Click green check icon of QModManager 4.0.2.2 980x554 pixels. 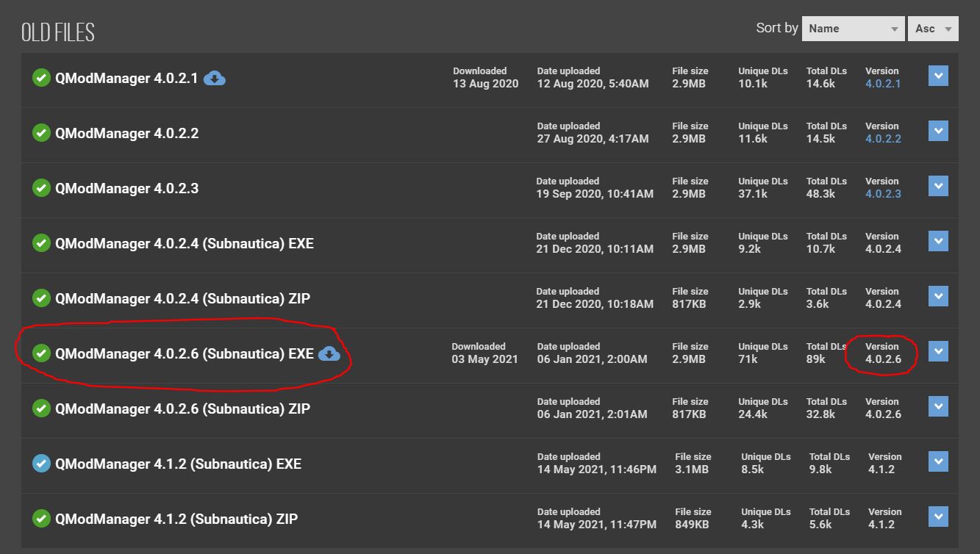pyautogui.click(x=41, y=133)
